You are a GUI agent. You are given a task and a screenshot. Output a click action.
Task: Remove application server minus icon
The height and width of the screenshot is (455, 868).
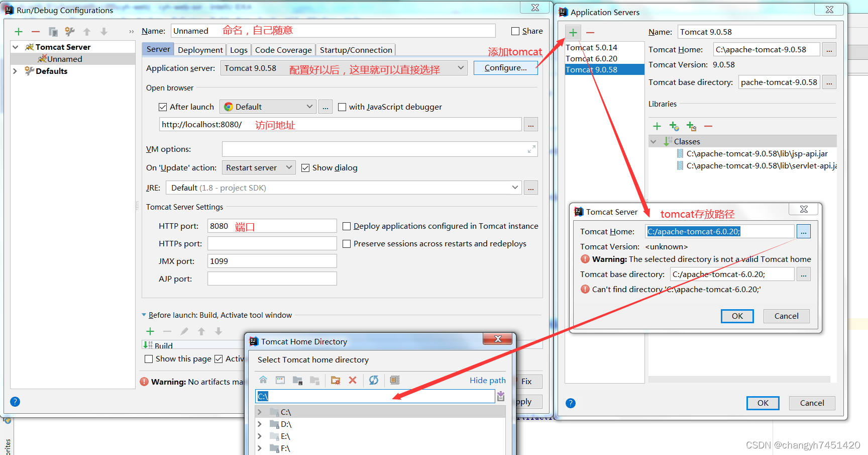(x=590, y=33)
